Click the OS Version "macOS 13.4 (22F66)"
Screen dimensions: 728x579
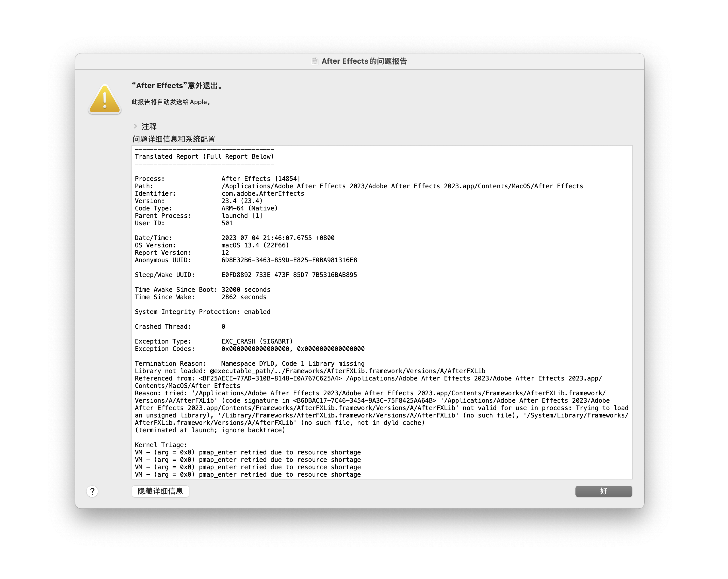(x=255, y=245)
